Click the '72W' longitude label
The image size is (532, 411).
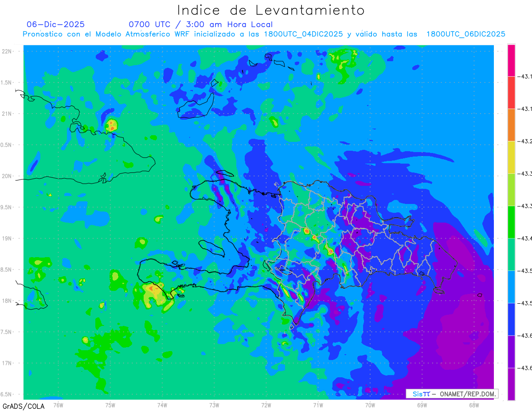pos(266,405)
